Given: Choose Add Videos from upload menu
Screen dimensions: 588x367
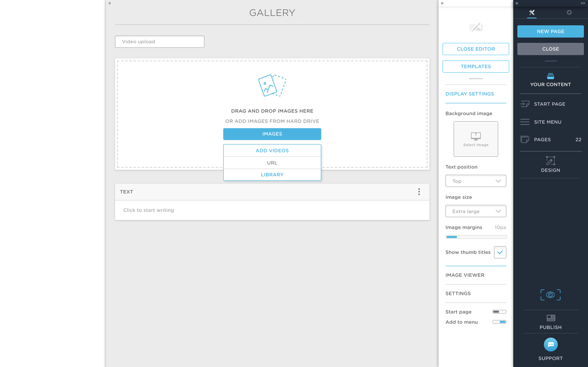Looking at the screenshot, I should pyautogui.click(x=272, y=151).
